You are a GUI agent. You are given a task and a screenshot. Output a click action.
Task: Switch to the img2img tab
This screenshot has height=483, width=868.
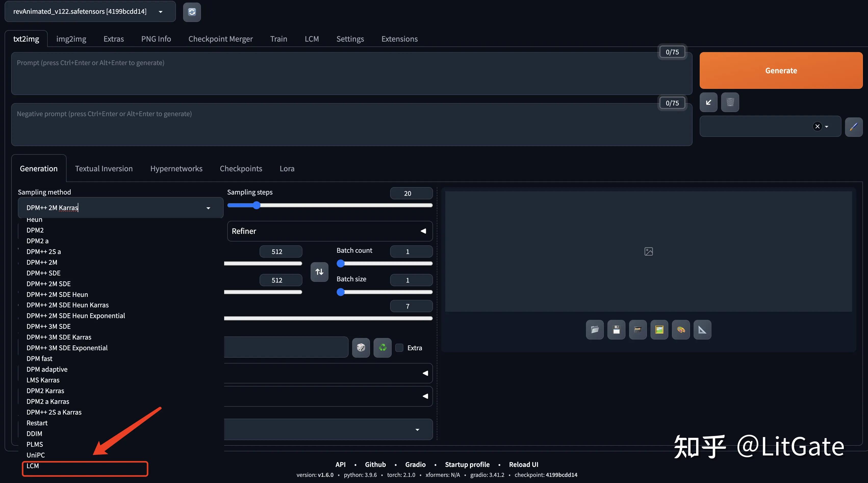pyautogui.click(x=71, y=39)
